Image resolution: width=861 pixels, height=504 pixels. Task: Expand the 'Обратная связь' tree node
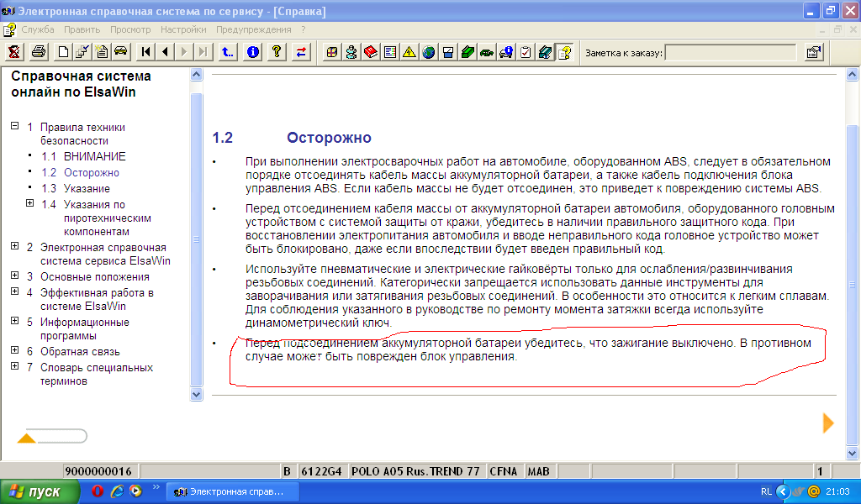(x=14, y=351)
